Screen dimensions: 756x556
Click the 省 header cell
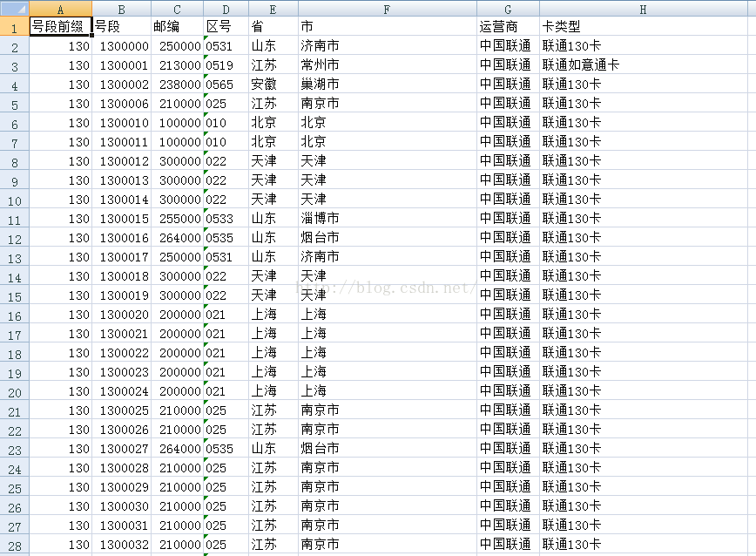coord(273,26)
